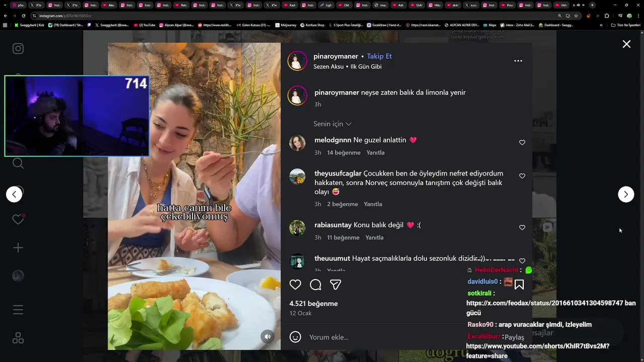Viewport: 644px width, 362px height.
Task: Go to next post with right arrow
Action: coord(626,194)
